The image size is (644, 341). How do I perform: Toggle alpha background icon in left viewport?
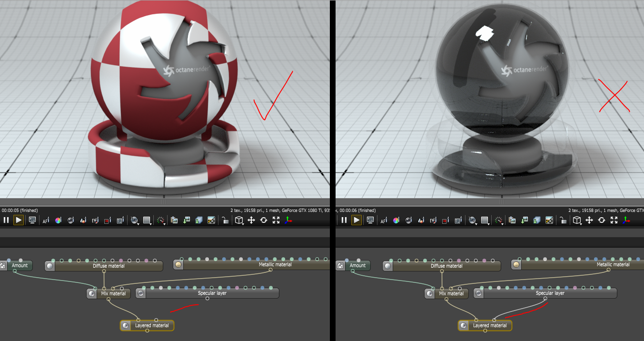tap(211, 220)
